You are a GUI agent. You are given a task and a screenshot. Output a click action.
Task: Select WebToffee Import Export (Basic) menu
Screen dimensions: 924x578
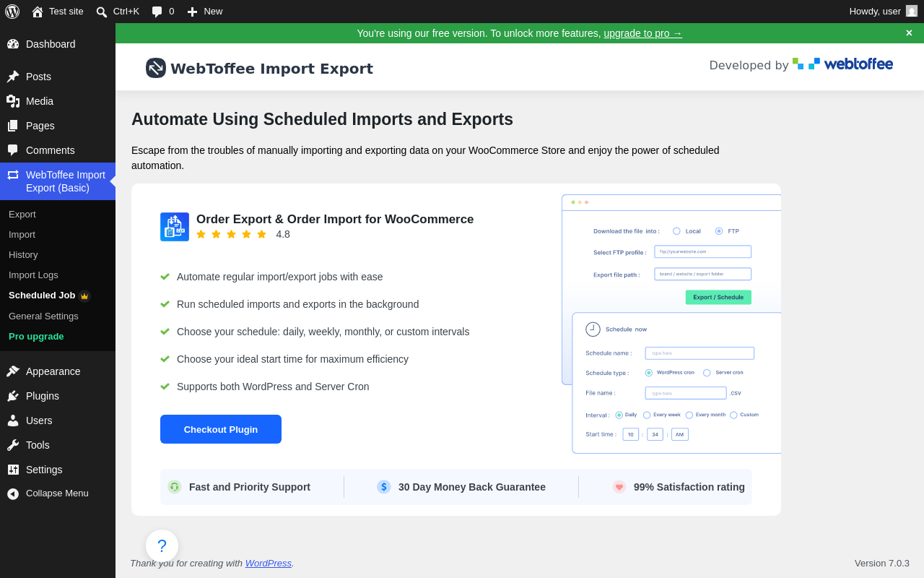pyautogui.click(x=58, y=181)
